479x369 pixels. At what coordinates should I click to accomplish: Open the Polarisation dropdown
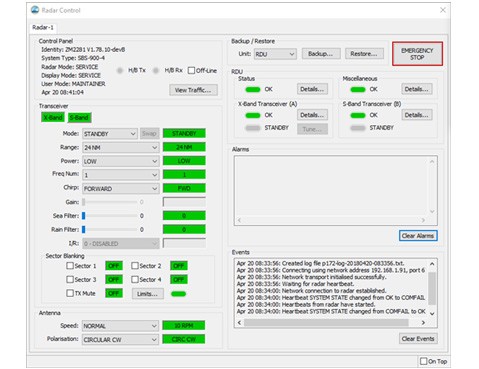(x=120, y=339)
